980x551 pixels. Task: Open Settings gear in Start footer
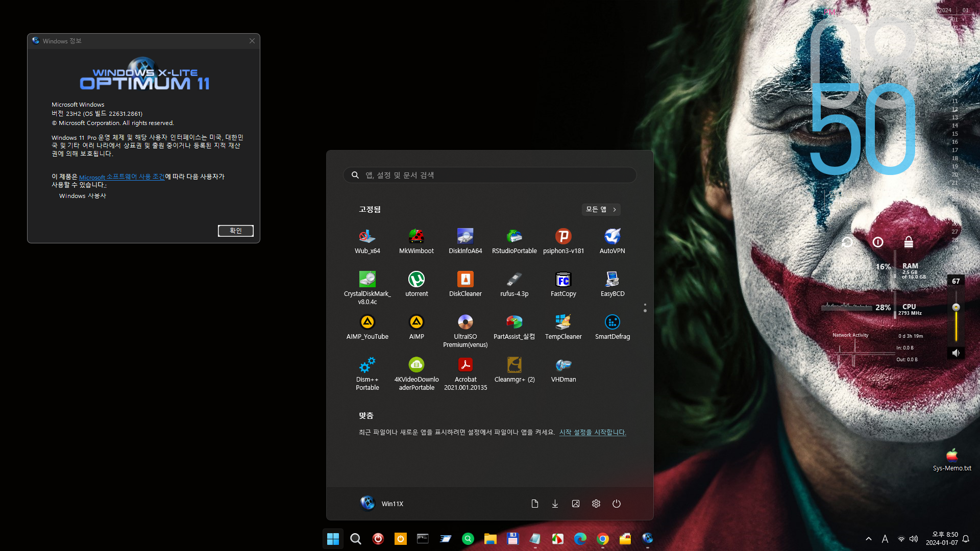tap(596, 504)
